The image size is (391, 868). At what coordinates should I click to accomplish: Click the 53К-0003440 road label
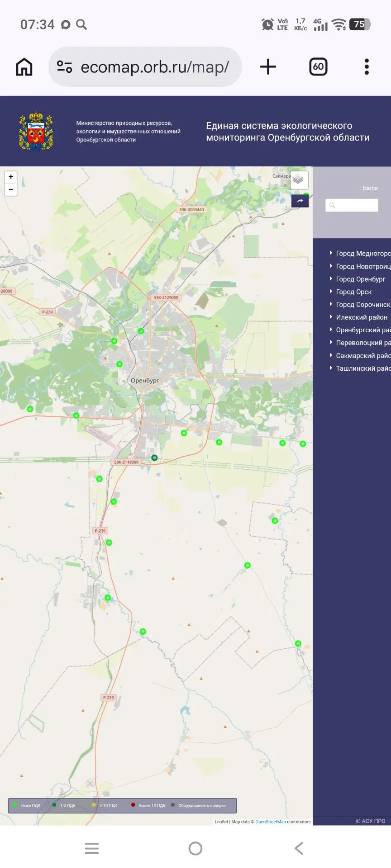(x=191, y=210)
